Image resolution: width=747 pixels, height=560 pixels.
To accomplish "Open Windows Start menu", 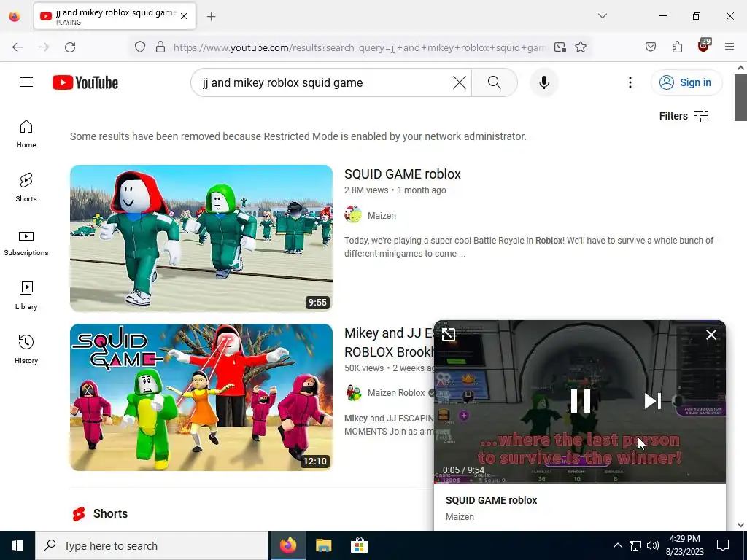I will [x=18, y=545].
